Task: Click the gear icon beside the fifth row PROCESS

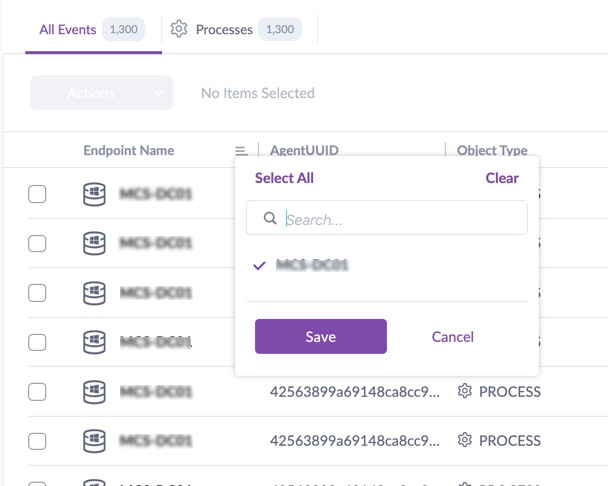Action: point(464,391)
